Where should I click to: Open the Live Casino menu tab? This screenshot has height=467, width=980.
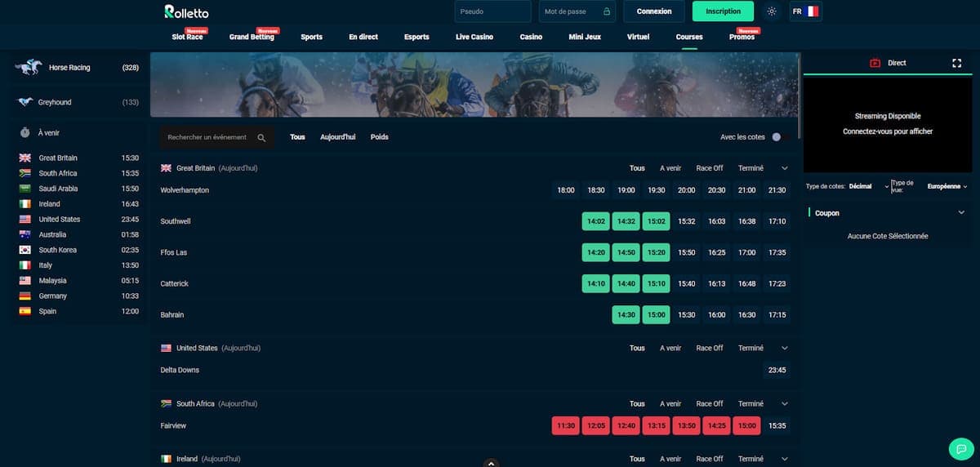point(474,37)
